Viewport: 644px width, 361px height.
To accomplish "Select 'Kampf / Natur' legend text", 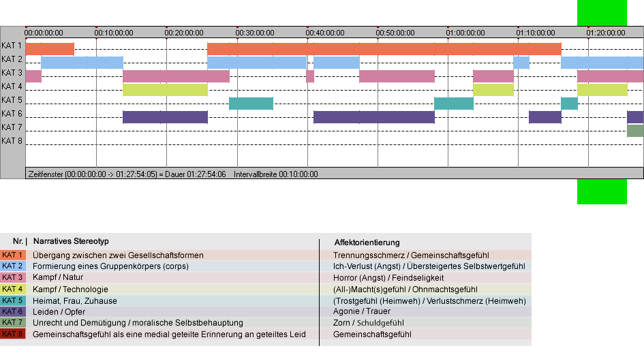I will pyautogui.click(x=58, y=278).
